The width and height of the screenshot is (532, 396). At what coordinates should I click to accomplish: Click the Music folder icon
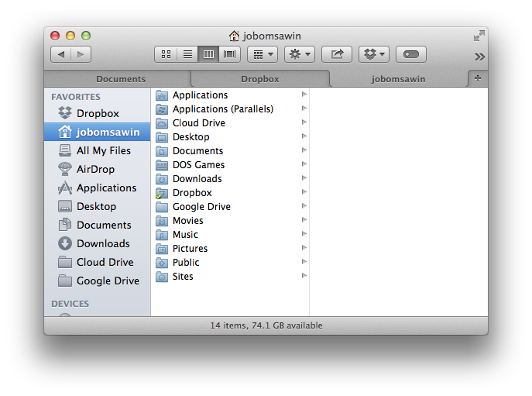[162, 235]
